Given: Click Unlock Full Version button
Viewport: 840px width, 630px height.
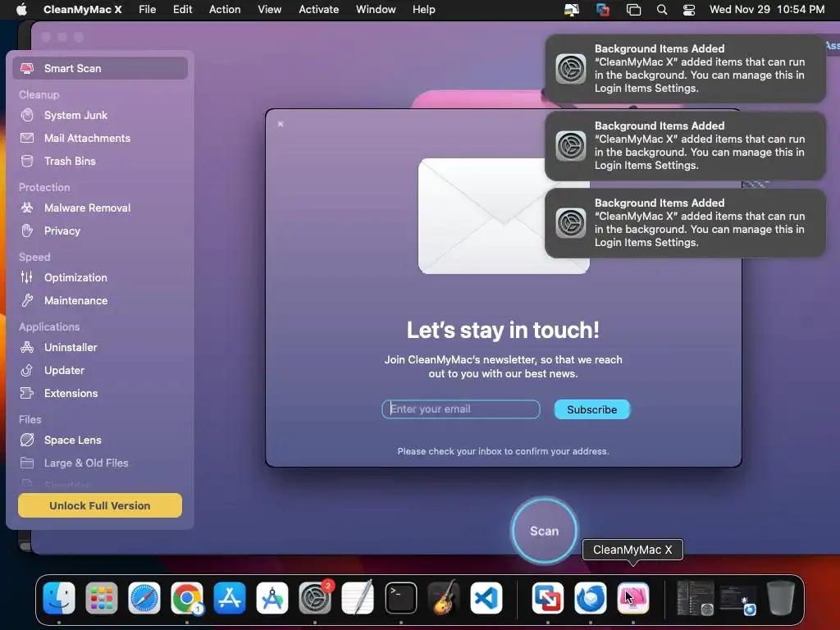Looking at the screenshot, I should [x=99, y=505].
